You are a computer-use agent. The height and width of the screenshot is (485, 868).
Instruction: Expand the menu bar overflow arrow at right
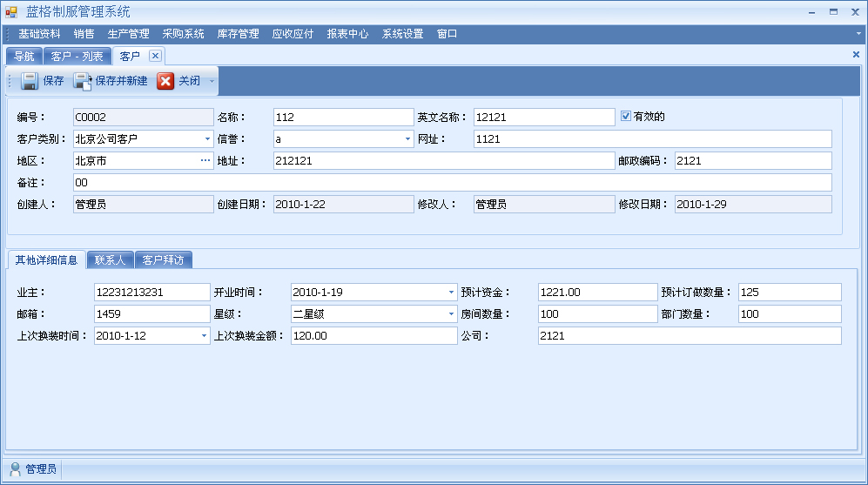858,33
